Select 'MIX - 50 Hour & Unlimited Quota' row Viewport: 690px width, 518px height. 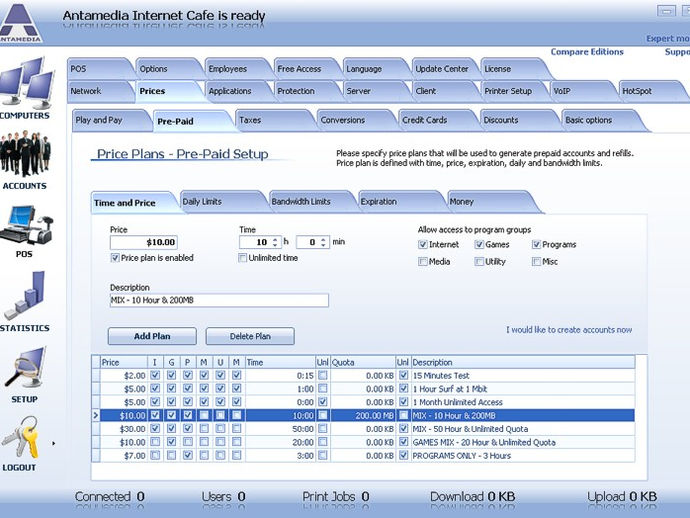coord(363,429)
